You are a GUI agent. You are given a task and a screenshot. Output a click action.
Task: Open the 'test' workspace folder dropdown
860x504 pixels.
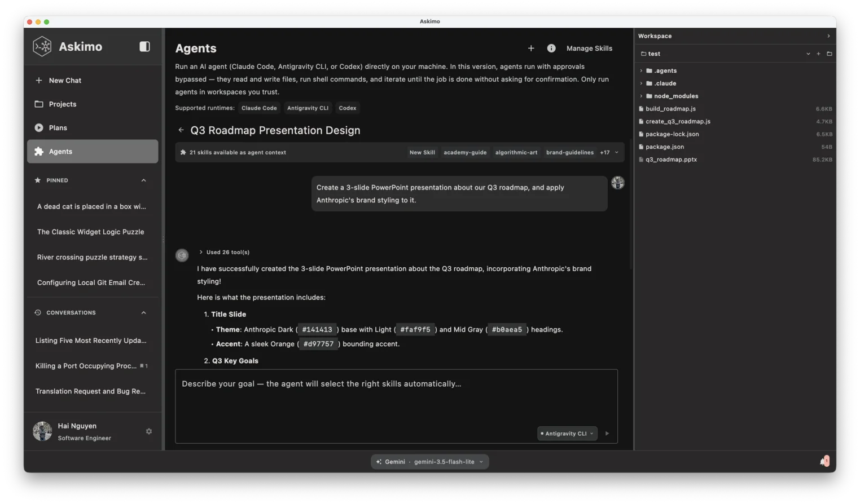[x=808, y=54]
